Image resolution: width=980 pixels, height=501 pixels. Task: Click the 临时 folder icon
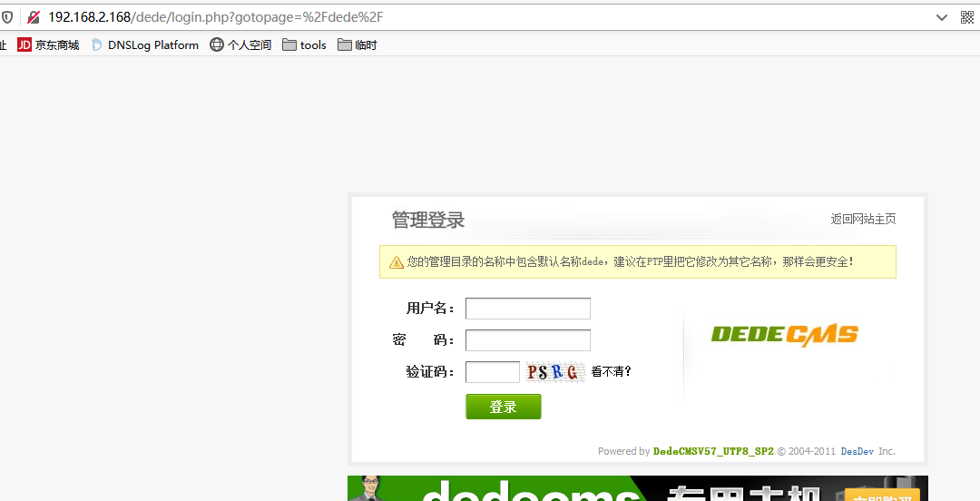point(345,45)
